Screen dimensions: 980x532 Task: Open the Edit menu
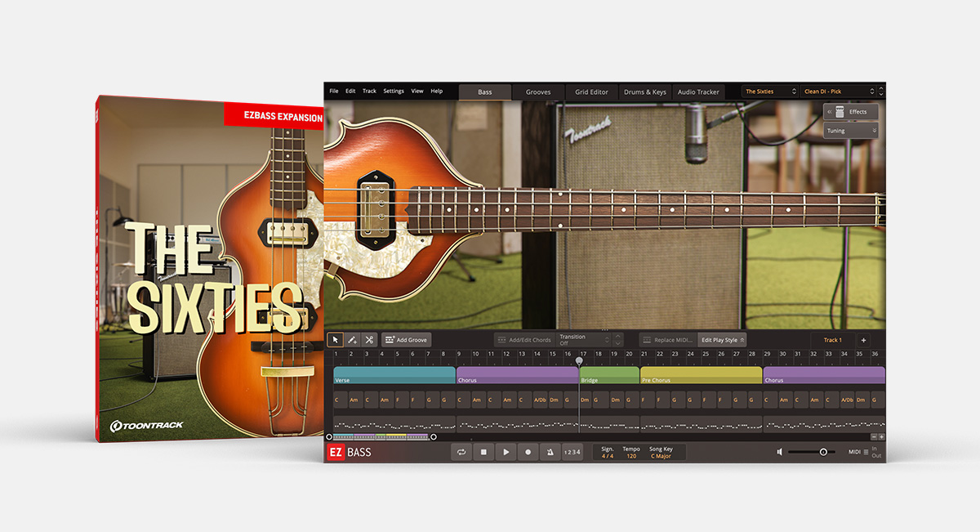[x=350, y=92]
